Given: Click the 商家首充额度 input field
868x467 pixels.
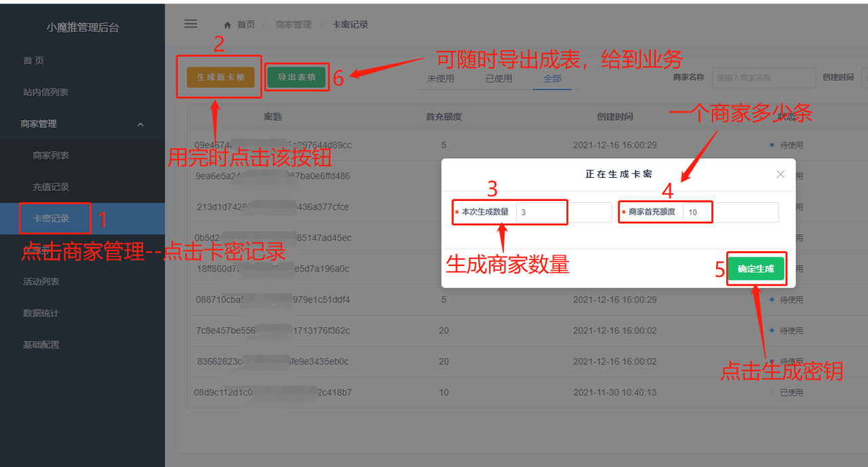Looking at the screenshot, I should point(730,212).
